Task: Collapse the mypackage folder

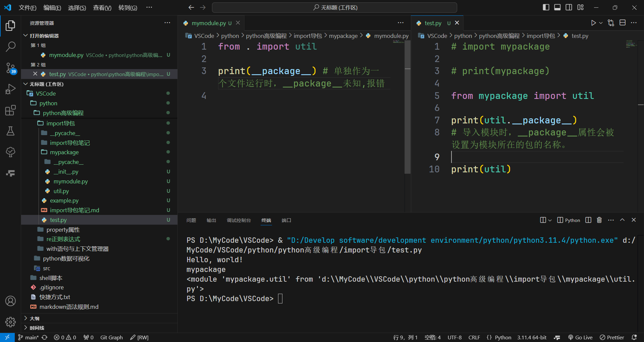Action: (64, 152)
